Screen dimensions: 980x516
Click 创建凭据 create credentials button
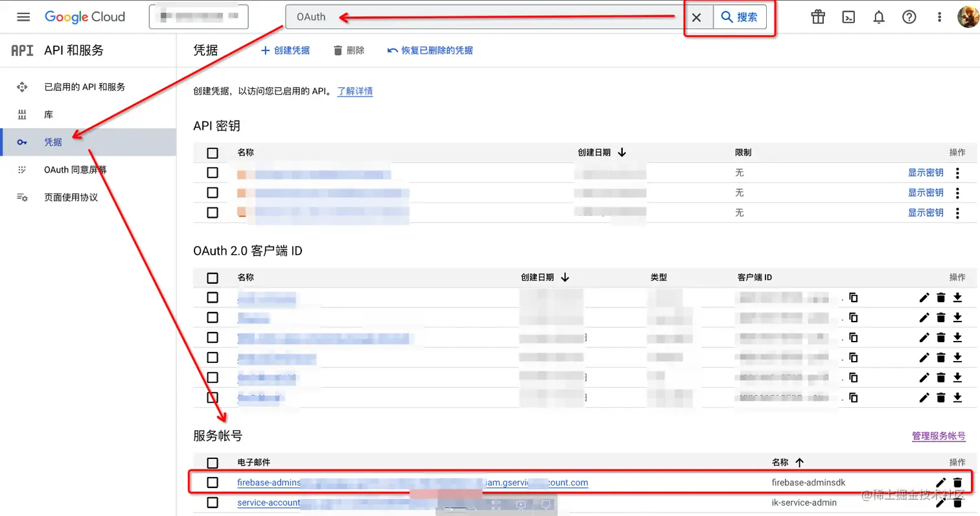[x=285, y=50]
